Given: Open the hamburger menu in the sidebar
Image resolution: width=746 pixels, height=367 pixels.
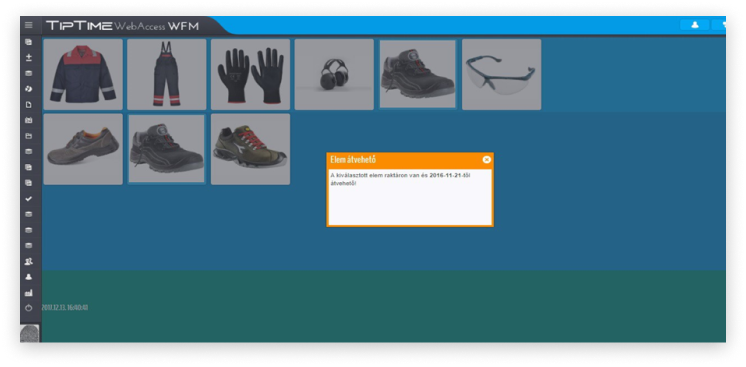Looking at the screenshot, I should 29,25.
